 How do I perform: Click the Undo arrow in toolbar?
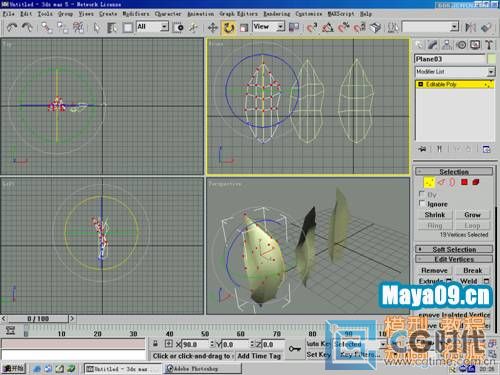(x=12, y=27)
